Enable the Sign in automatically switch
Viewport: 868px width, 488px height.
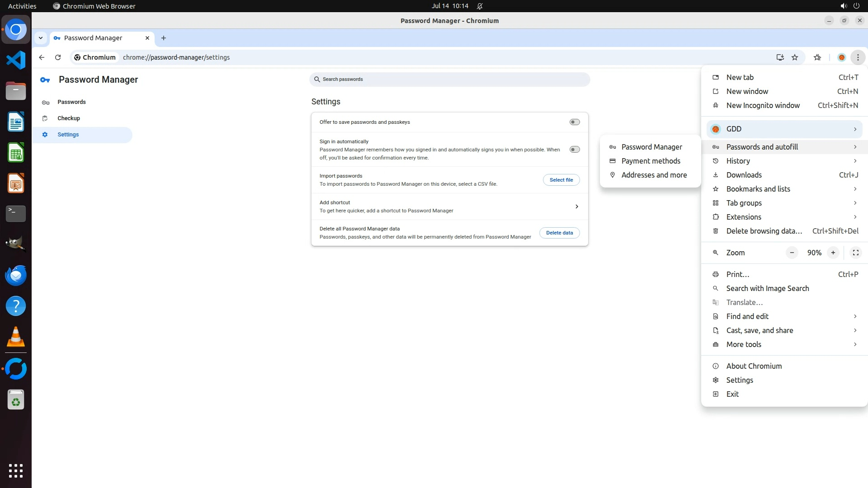point(574,150)
